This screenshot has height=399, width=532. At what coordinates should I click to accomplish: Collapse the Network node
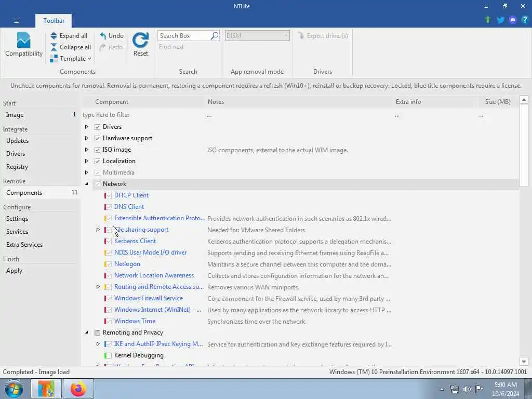[x=87, y=184]
